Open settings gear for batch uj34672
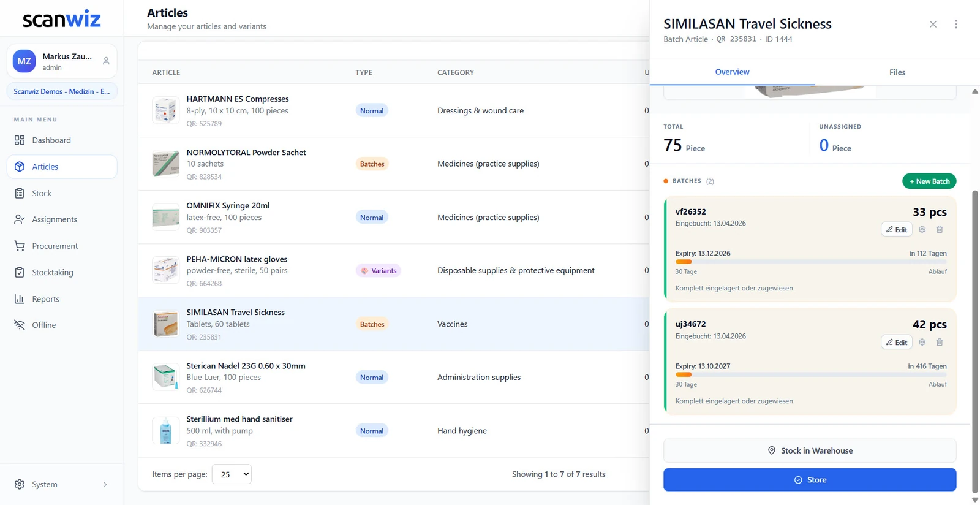The height and width of the screenshot is (505, 980). 922,342
